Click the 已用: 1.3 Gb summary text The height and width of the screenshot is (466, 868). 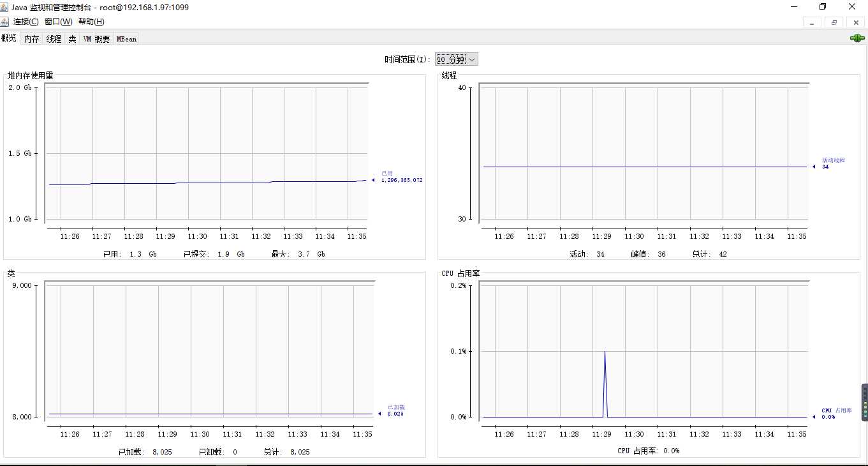[130, 254]
